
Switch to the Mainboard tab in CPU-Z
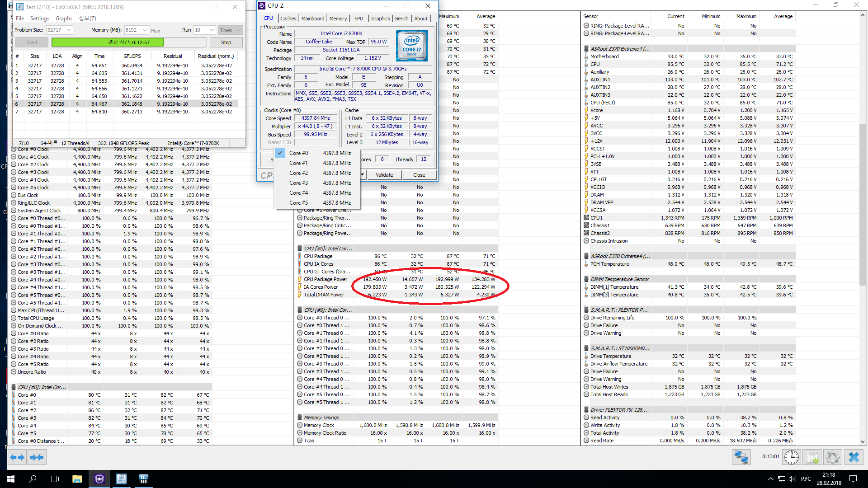(313, 19)
